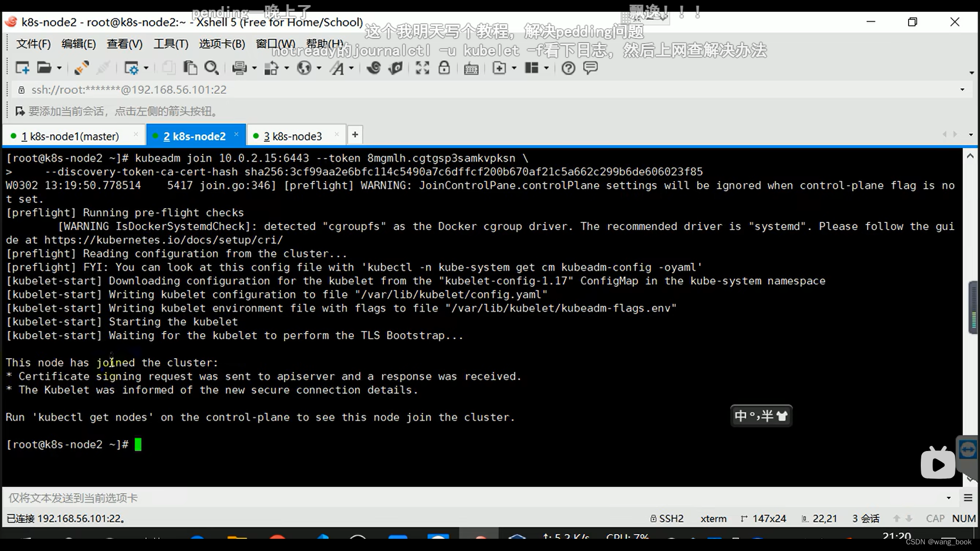980x551 pixels.
Task: Click the IME 中 language indicator
Action: pyautogui.click(x=741, y=416)
